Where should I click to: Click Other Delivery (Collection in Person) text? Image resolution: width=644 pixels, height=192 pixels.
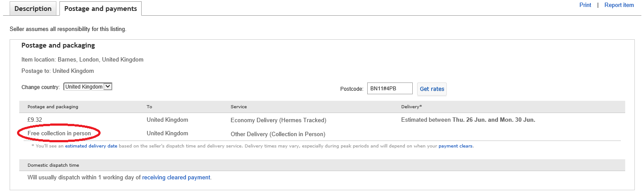(278, 134)
